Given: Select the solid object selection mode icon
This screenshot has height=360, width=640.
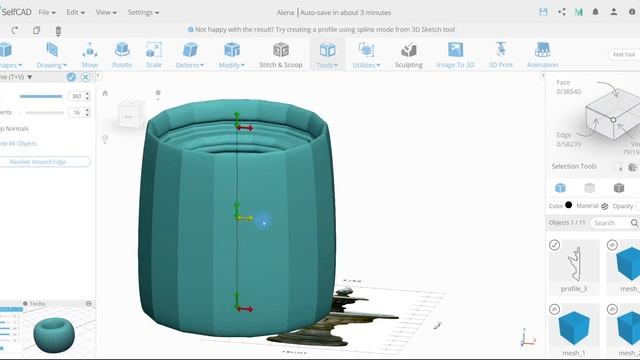Looking at the screenshot, I should [560, 188].
